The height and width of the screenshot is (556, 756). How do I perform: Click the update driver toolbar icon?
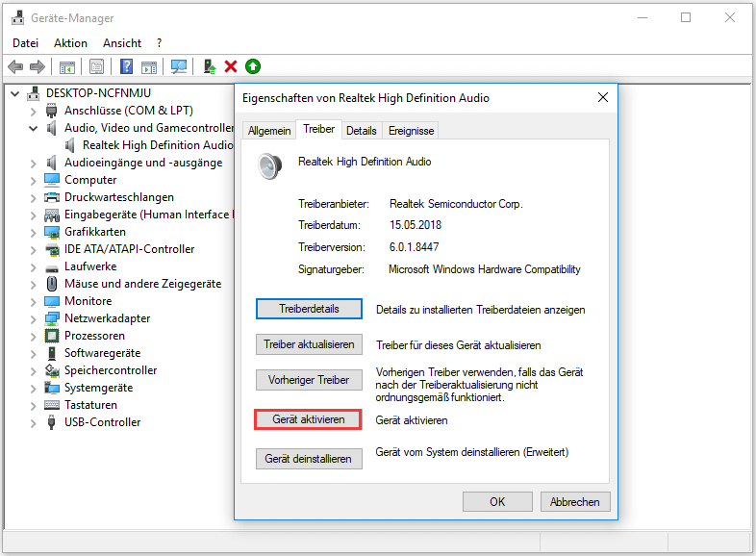(x=210, y=66)
